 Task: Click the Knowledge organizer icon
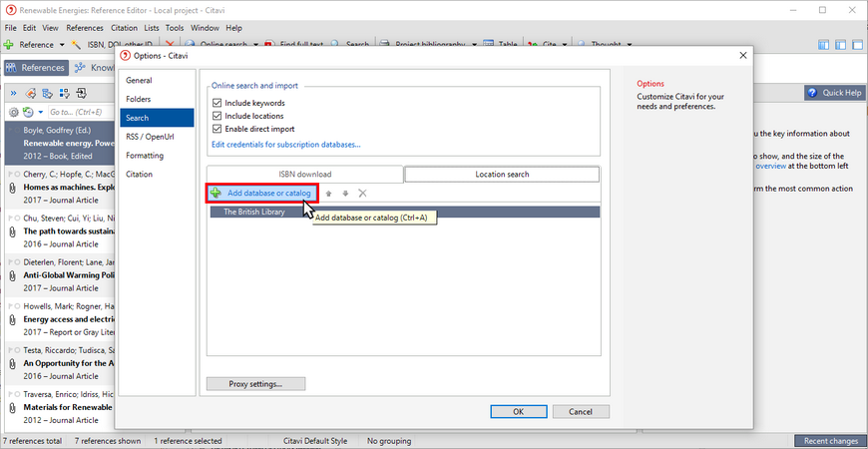(x=80, y=68)
